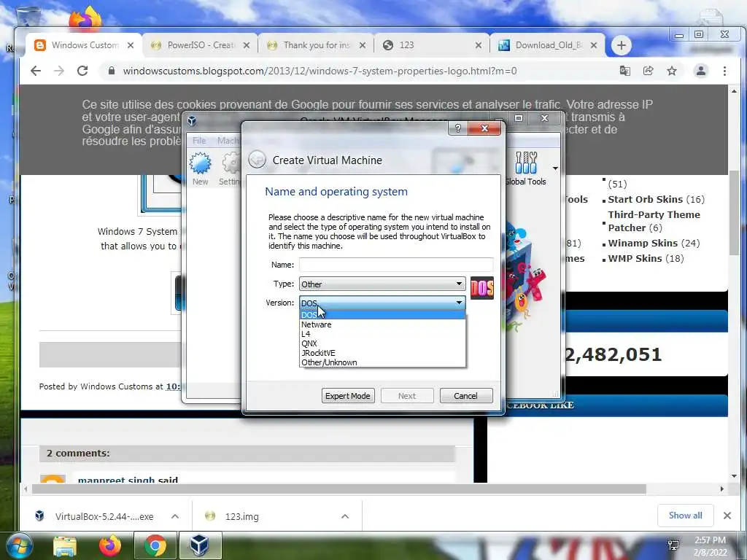Click the translate page icon
Viewport: 747px width, 560px height.
[x=624, y=71]
